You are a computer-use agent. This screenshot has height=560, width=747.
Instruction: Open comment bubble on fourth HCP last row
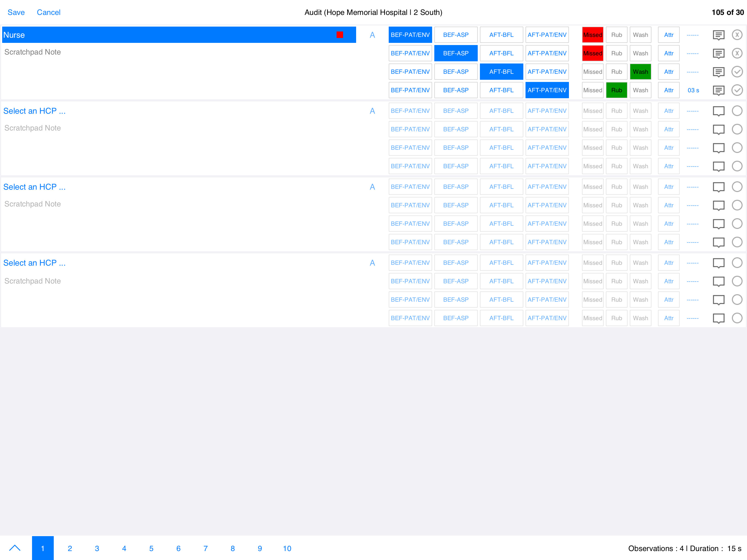click(x=718, y=318)
